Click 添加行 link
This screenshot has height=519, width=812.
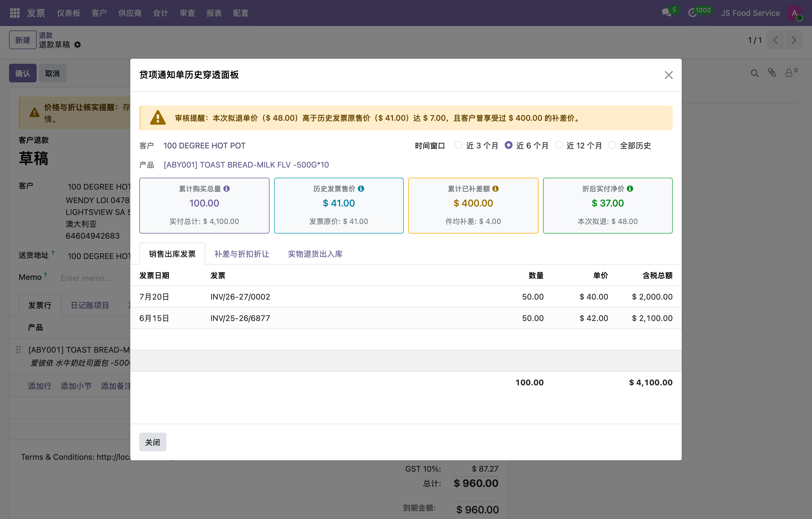click(x=39, y=386)
